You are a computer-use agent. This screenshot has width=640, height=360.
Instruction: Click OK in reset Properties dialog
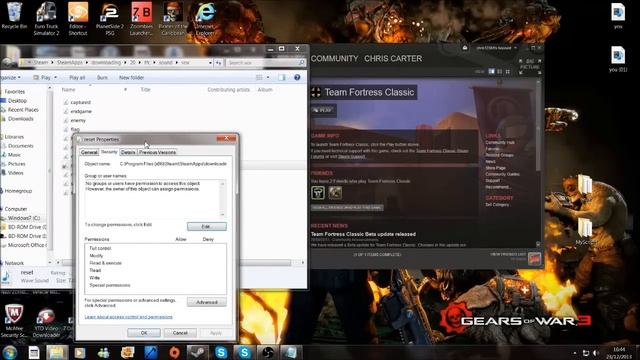[144, 333]
